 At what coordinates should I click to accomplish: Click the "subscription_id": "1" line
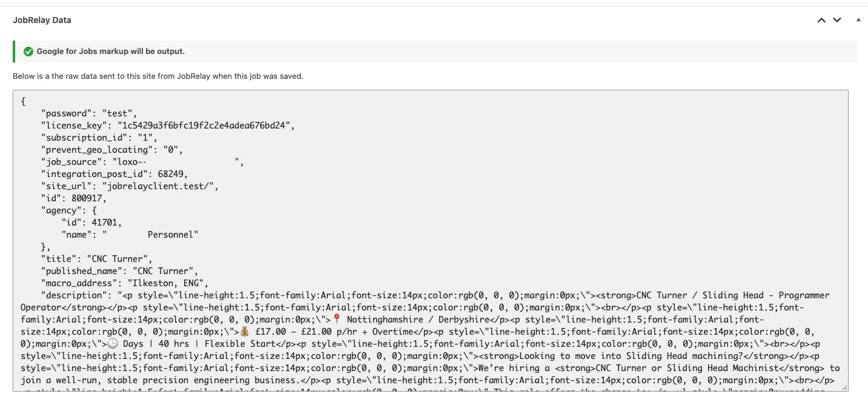click(x=99, y=138)
